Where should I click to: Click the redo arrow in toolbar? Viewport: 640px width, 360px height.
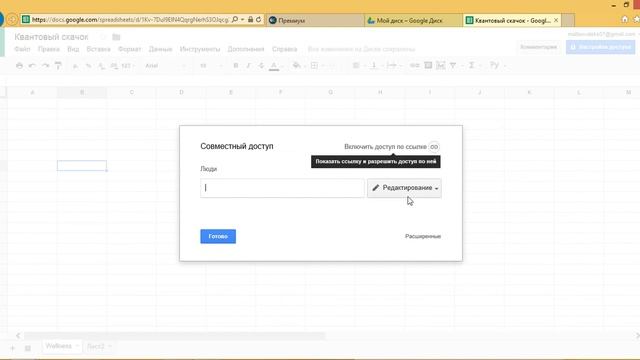pyautogui.click(x=45, y=66)
